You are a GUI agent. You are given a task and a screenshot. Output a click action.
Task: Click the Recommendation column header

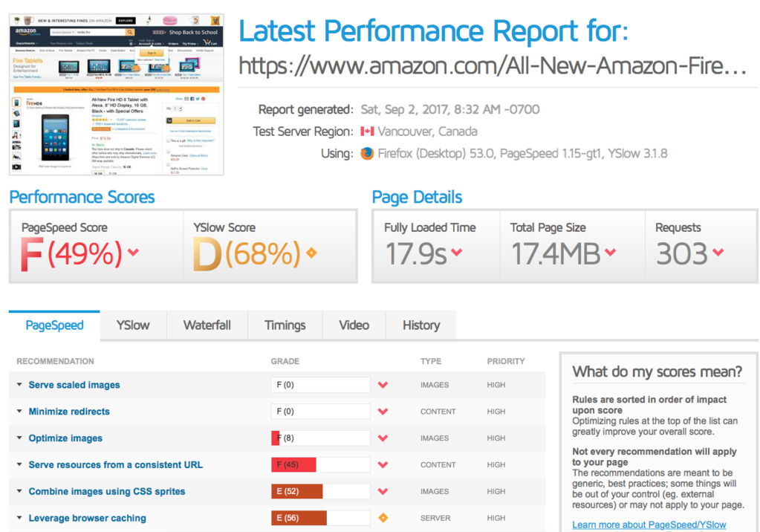coord(55,361)
